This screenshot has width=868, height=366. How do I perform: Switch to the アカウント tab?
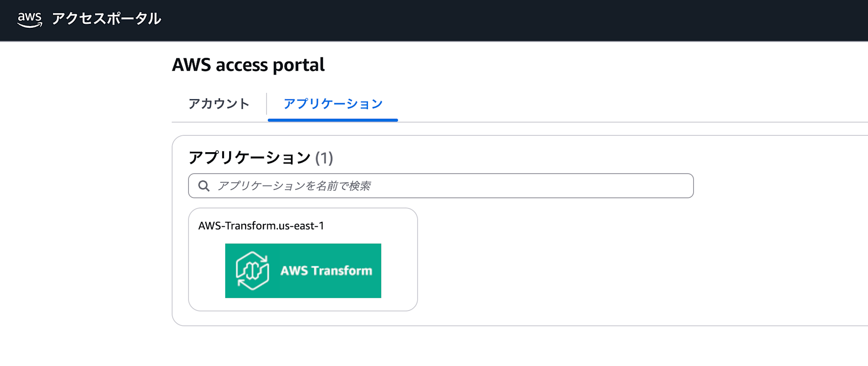point(219,104)
